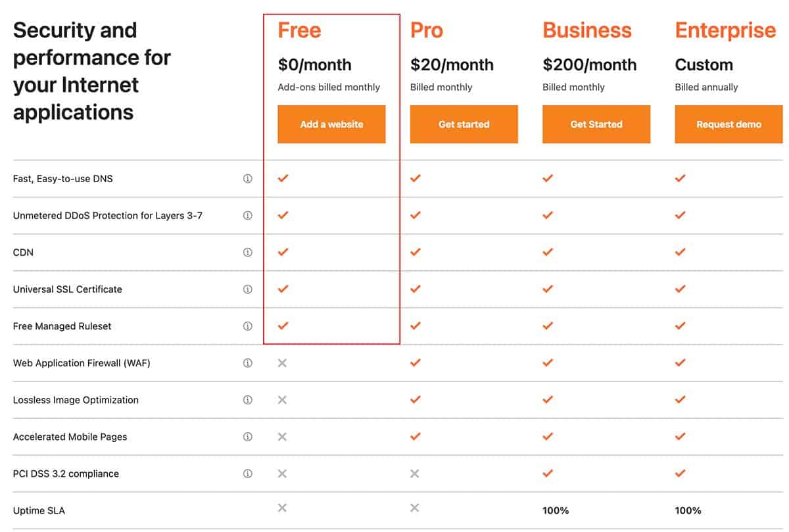Select the Business plan heading
This screenshot has width=789, height=532.
pyautogui.click(x=587, y=30)
